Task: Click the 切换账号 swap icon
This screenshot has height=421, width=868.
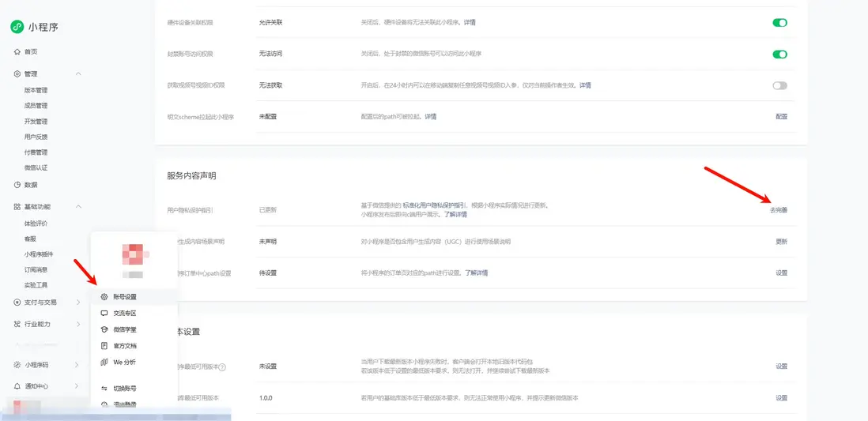Action: [104, 389]
